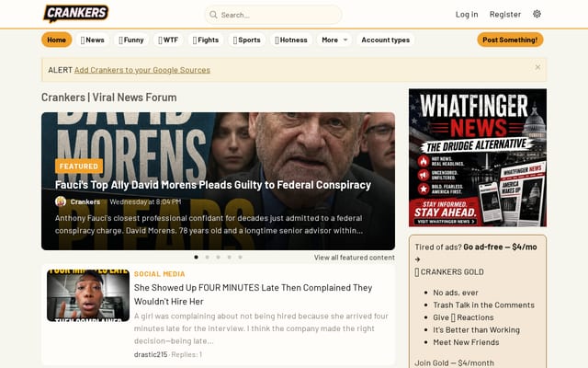This screenshot has width=588, height=368.
Task: Open the Fauci's Top Ally David Morens headline
Action: pos(213,185)
